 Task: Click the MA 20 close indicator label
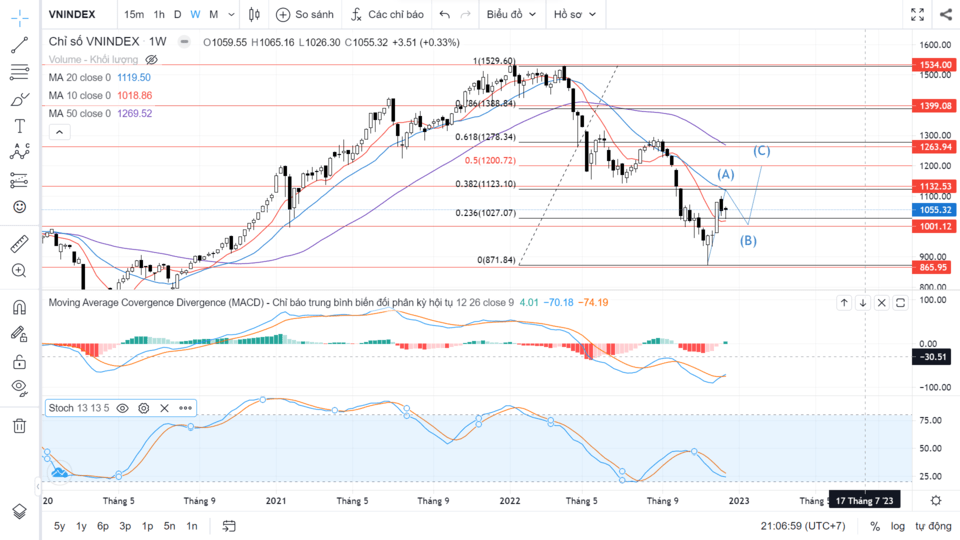(x=80, y=77)
